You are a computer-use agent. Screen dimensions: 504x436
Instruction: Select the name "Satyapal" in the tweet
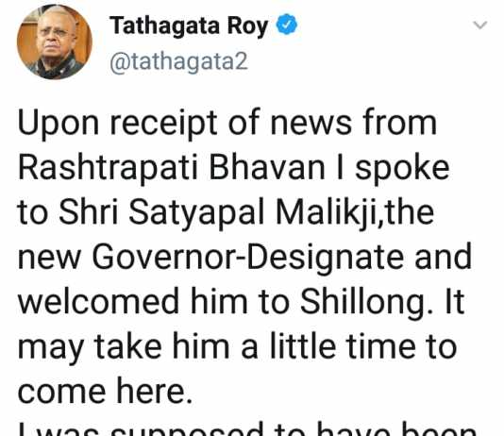click(196, 213)
